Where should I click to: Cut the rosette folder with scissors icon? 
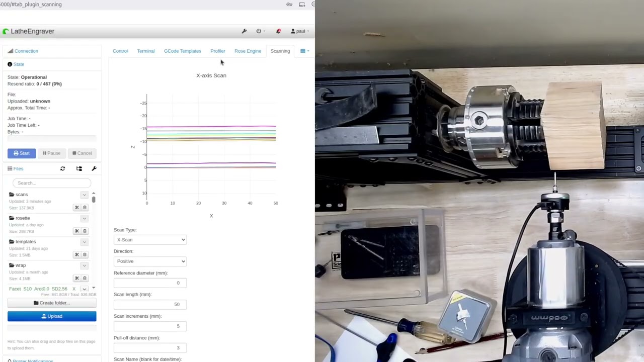(77, 231)
